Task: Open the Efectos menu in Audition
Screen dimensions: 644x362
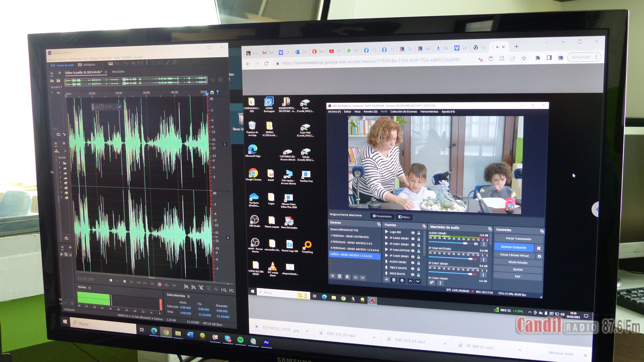Action: (x=94, y=58)
